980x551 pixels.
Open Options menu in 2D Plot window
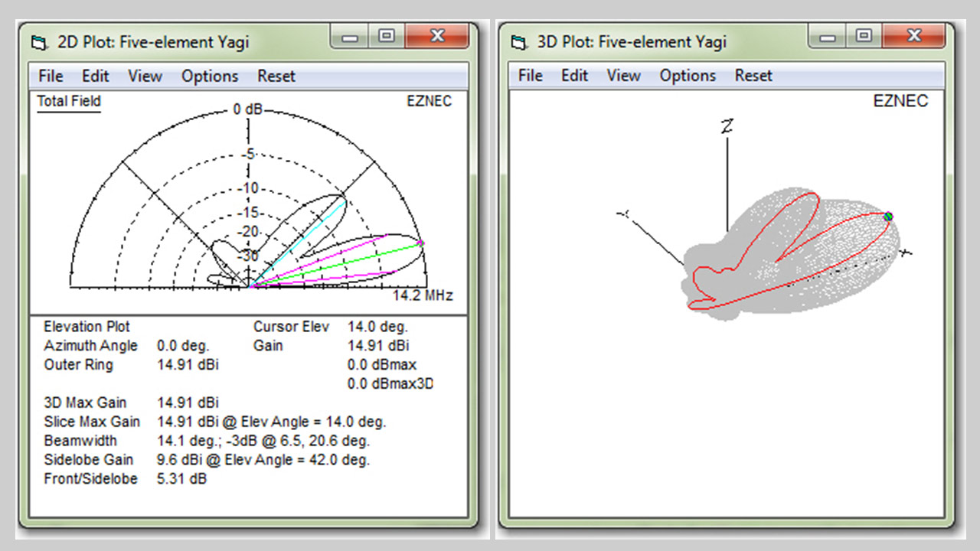tap(210, 76)
